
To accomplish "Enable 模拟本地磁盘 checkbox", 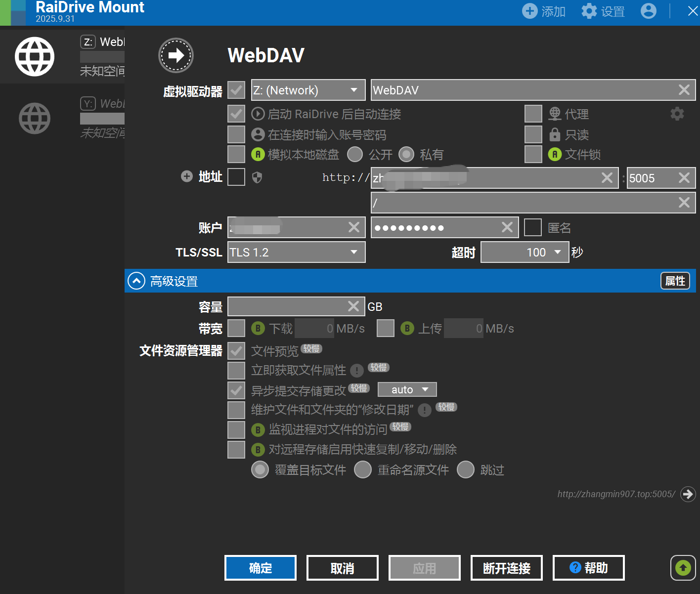I will pos(236,154).
